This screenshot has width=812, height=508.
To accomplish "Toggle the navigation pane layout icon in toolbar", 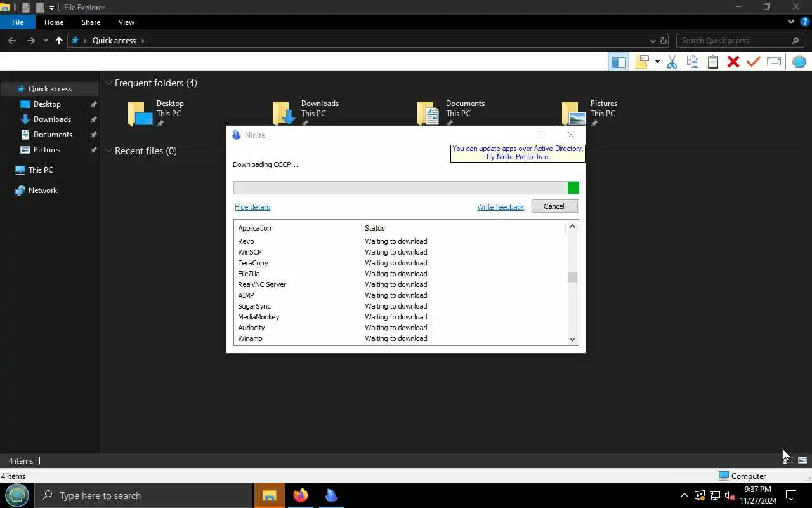I will pyautogui.click(x=619, y=62).
